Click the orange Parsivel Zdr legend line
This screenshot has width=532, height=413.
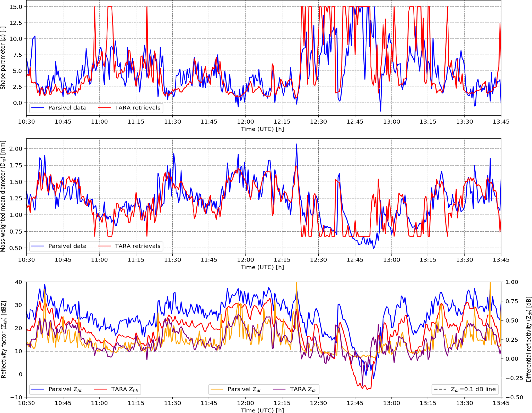(x=217, y=389)
